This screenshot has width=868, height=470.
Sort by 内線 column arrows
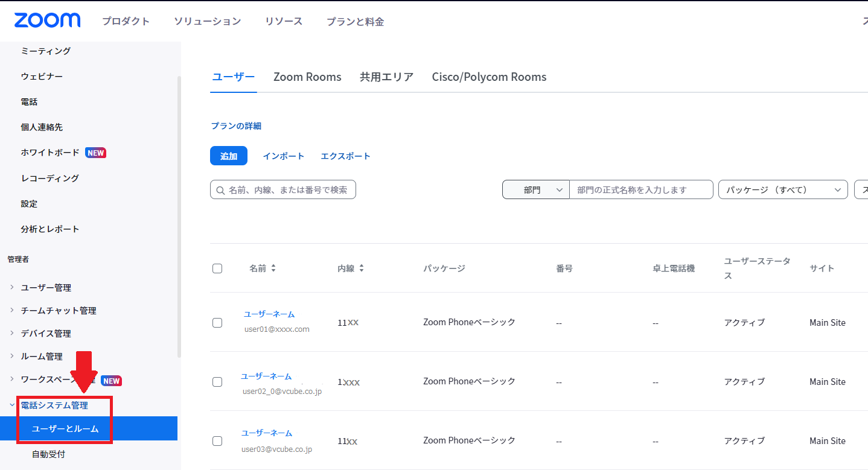pos(362,268)
